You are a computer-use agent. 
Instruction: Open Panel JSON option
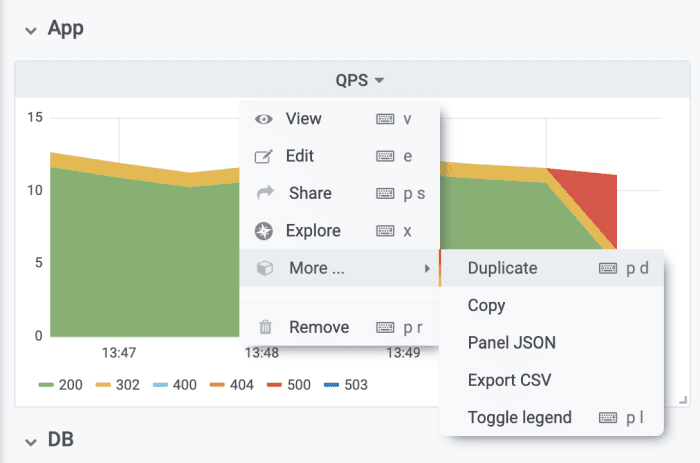[x=511, y=343]
